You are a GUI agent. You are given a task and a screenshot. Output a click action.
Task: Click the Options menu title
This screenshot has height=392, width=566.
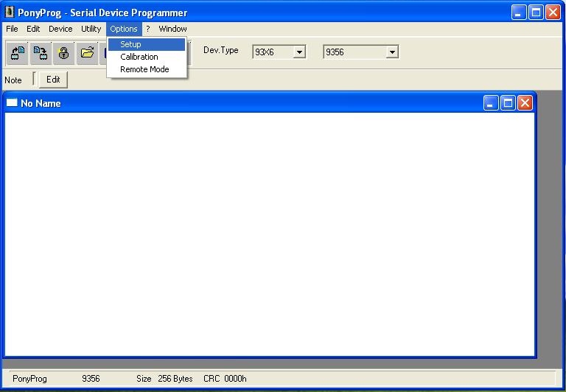click(x=124, y=29)
